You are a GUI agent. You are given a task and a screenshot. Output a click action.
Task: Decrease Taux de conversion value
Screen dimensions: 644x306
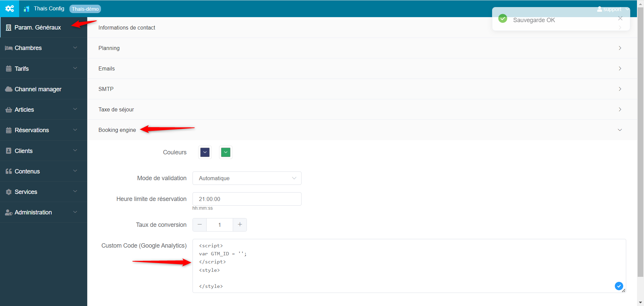[200, 225]
